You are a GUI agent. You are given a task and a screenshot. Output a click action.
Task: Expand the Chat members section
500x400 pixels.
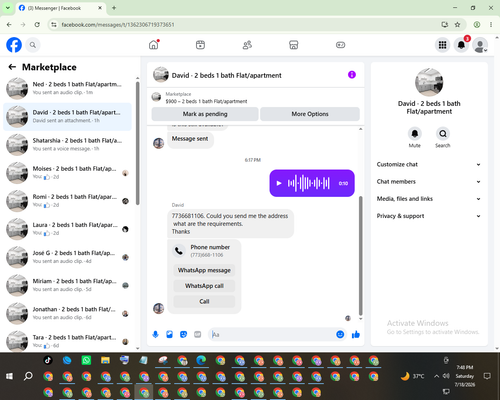[x=429, y=182]
